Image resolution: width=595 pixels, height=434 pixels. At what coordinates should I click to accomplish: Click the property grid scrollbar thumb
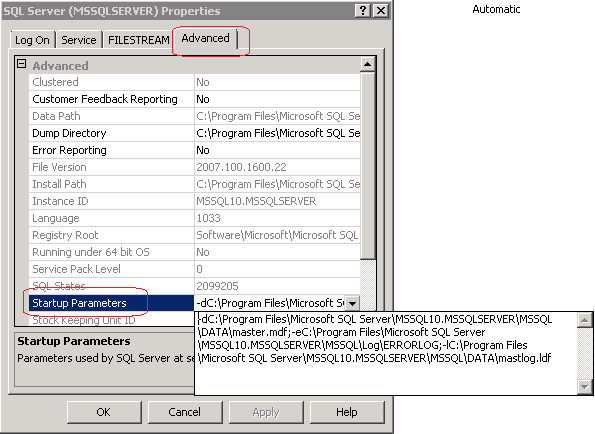(x=367, y=166)
